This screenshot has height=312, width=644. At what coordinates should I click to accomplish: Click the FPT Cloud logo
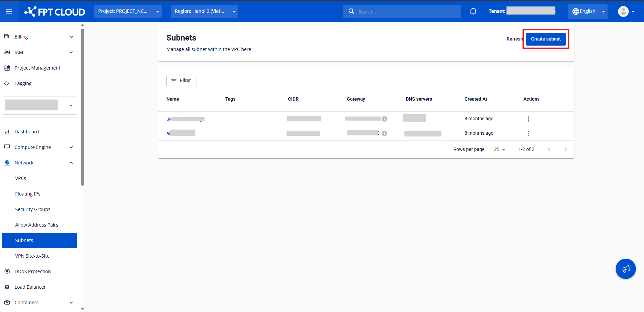(x=55, y=11)
